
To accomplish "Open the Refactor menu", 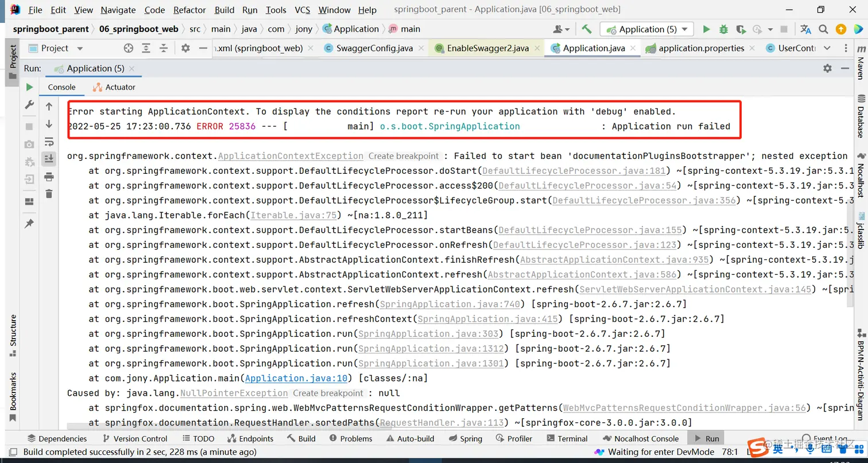I will pyautogui.click(x=189, y=10).
